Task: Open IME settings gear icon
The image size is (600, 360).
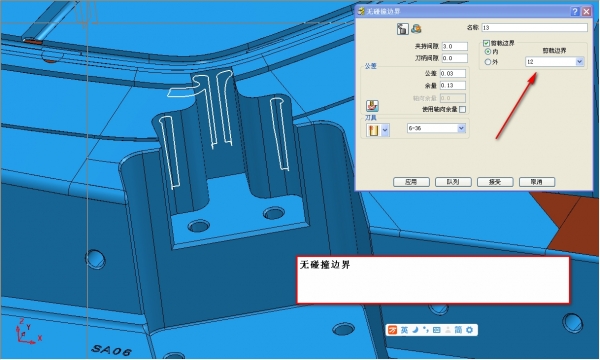Action: pos(470,330)
